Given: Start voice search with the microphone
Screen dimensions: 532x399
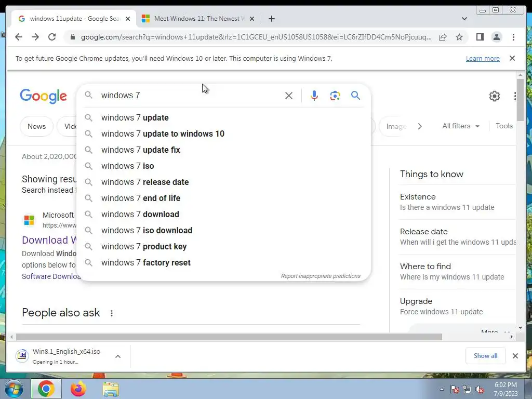Looking at the screenshot, I should click(x=314, y=96).
